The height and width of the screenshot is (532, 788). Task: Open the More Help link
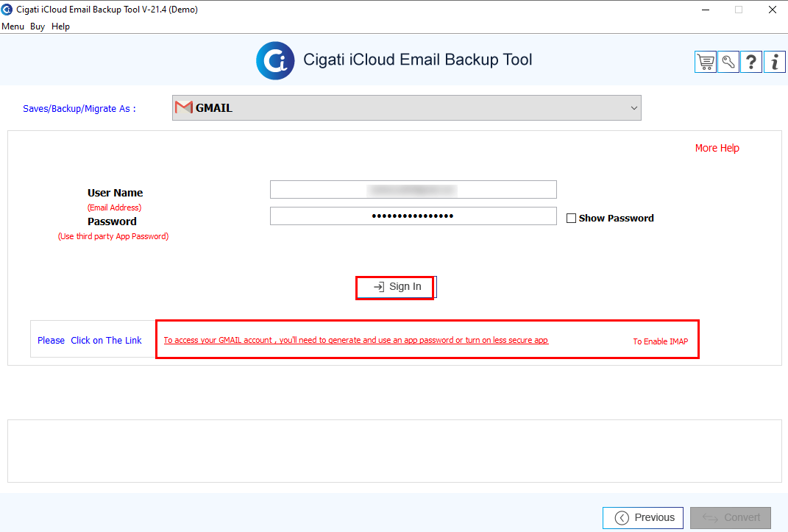[x=717, y=148]
